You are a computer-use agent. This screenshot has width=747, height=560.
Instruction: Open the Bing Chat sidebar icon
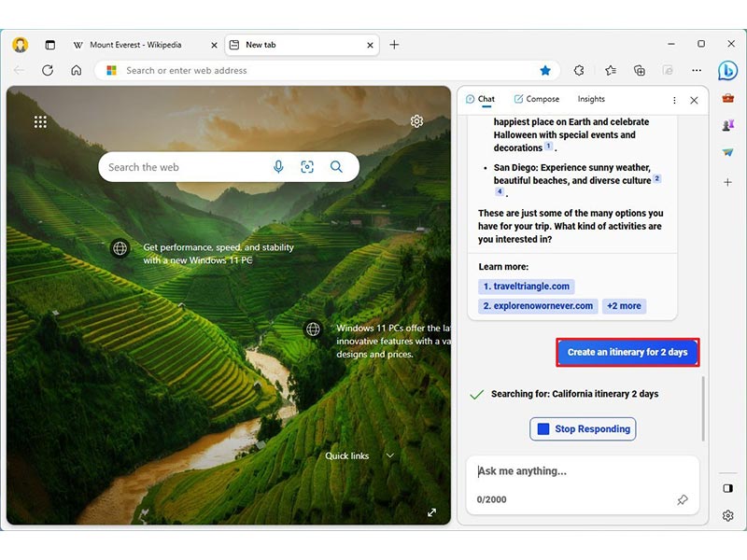[727, 71]
